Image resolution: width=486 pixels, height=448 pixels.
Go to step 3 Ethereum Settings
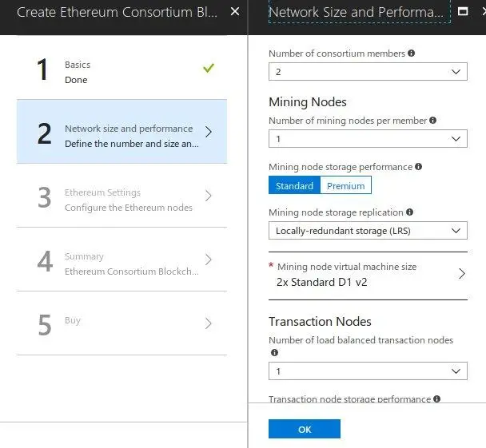pos(121,200)
